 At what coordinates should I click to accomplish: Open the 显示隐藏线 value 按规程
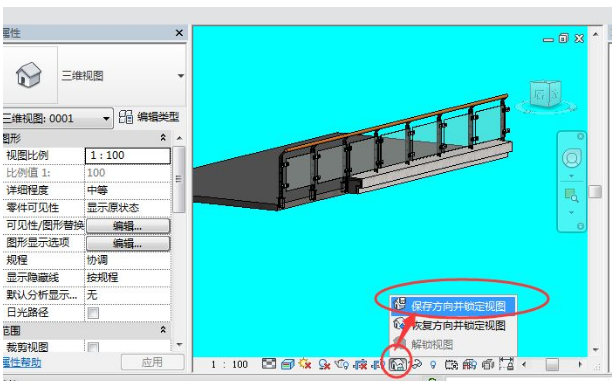(128, 277)
